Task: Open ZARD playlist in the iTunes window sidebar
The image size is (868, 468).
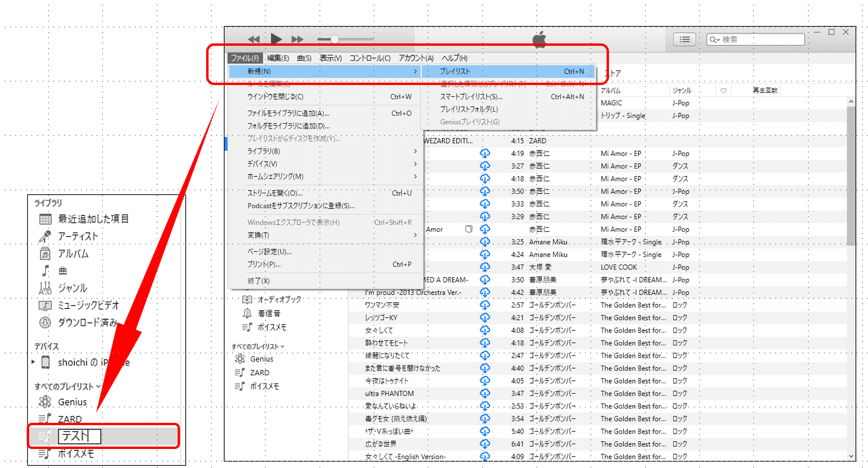Action: pyautogui.click(x=252, y=372)
